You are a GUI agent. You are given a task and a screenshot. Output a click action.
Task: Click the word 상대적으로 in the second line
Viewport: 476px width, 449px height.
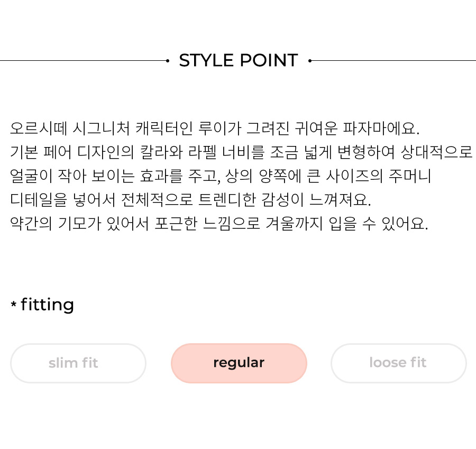[436, 152]
